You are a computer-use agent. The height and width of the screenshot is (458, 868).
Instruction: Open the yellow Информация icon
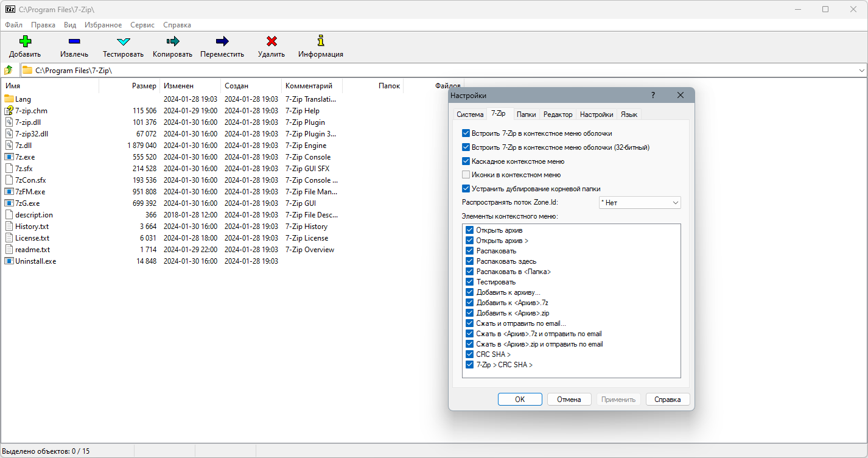pos(321,41)
